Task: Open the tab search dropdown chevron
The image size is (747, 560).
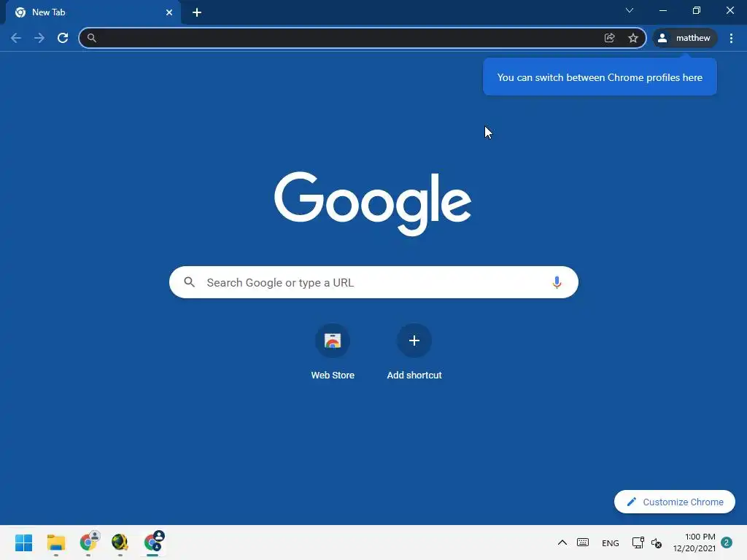Action: 630,10
